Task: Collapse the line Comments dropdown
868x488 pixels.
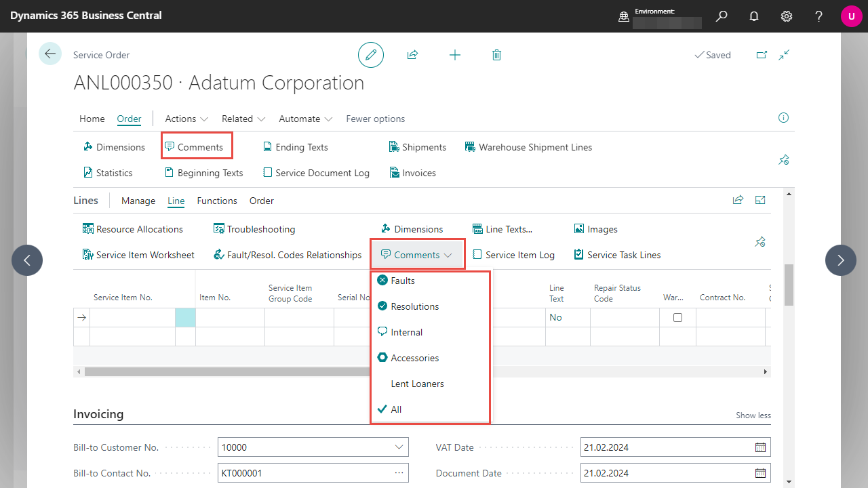Action: [x=417, y=255]
